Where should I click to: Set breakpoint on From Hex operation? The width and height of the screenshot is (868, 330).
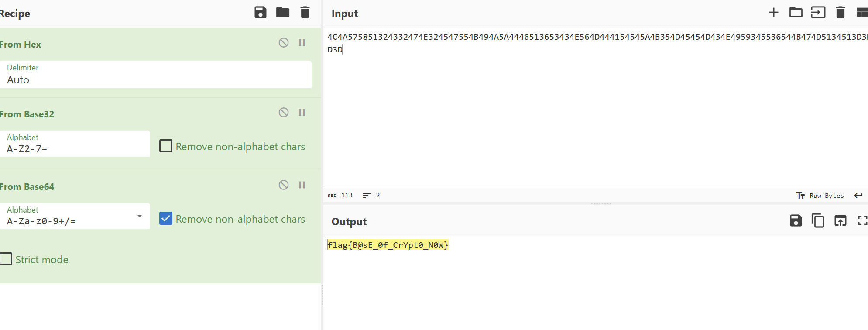coord(302,43)
